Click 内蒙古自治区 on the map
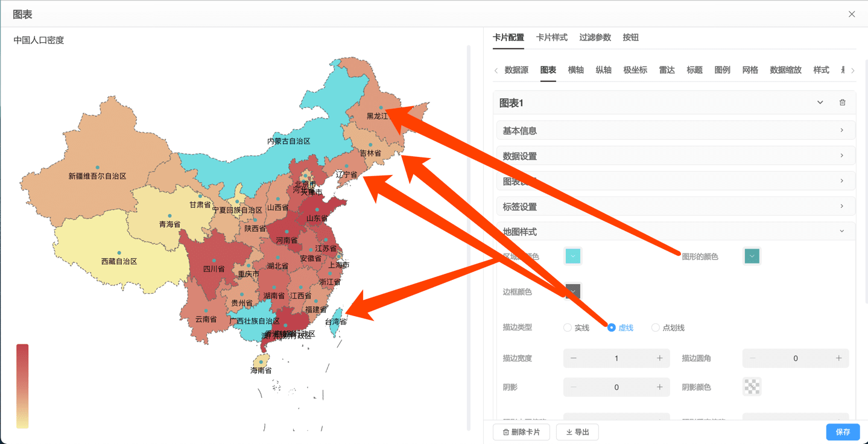Viewport: 868px width, 444px height. 288,141
